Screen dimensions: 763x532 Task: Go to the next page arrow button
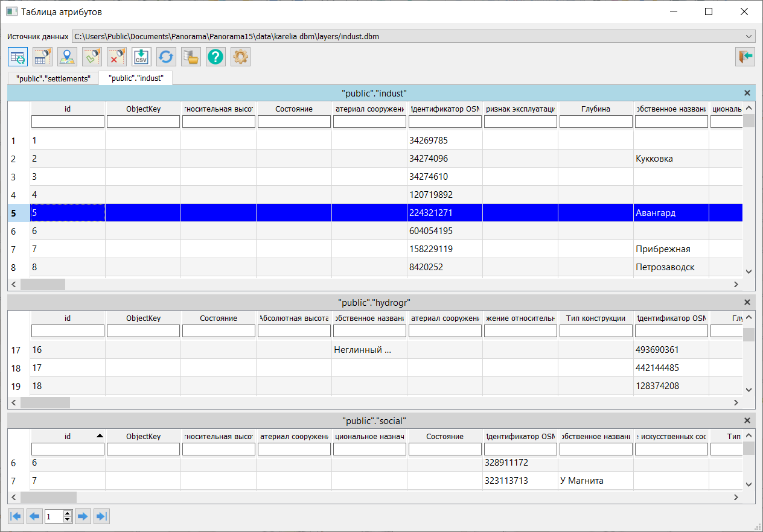tap(83, 516)
